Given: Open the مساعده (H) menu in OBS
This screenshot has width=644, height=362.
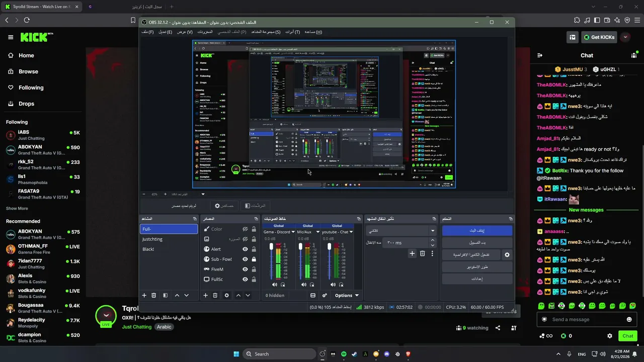Looking at the screenshot, I should coord(313,32).
